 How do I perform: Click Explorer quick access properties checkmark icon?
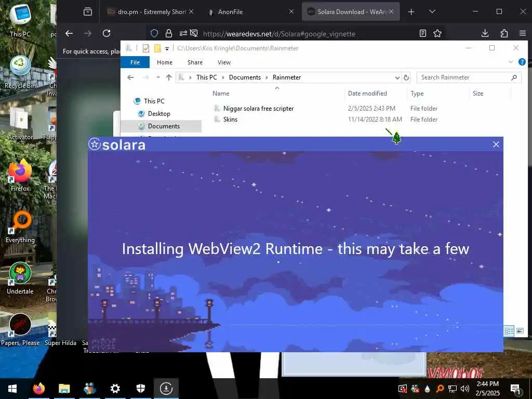point(146,48)
